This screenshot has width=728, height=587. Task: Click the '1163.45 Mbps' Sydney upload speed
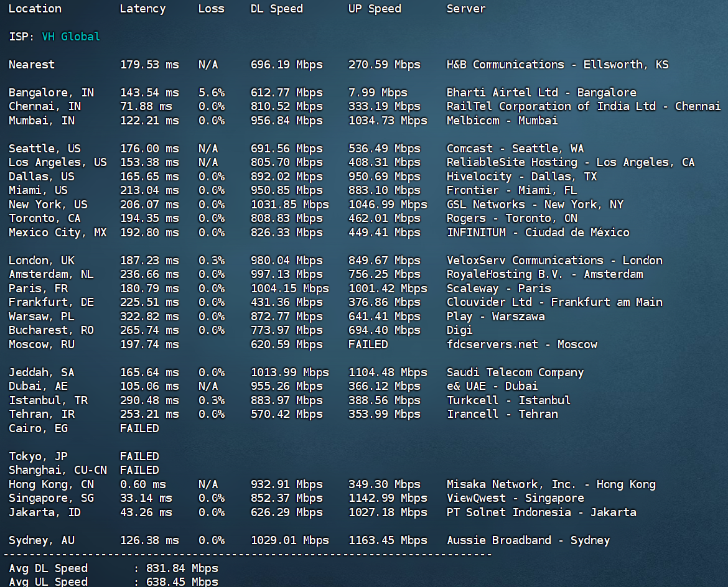coord(388,540)
